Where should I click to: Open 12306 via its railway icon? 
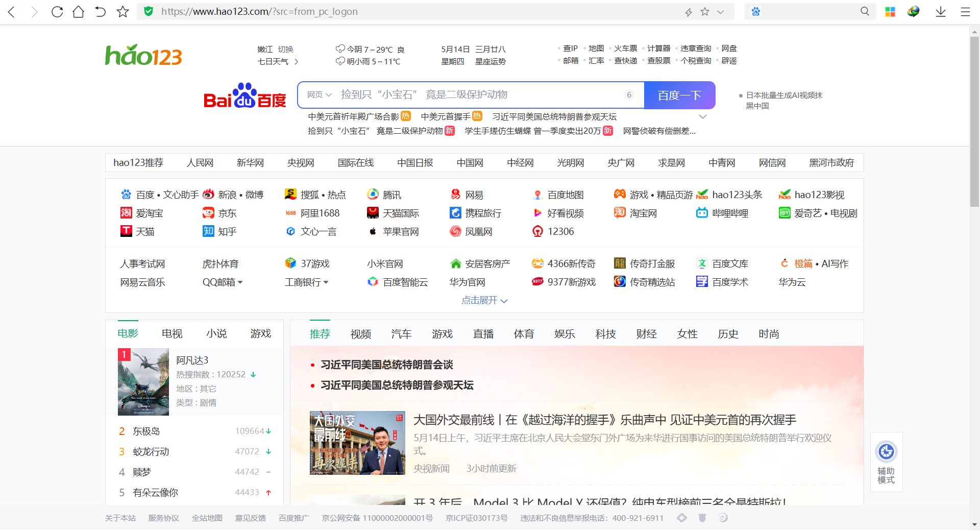[537, 231]
